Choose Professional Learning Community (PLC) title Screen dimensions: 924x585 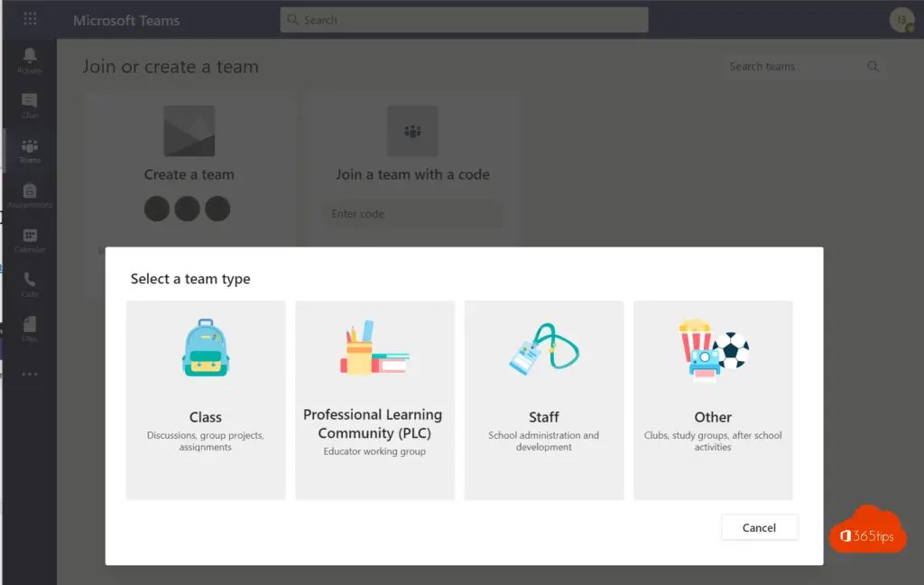pyautogui.click(x=373, y=423)
